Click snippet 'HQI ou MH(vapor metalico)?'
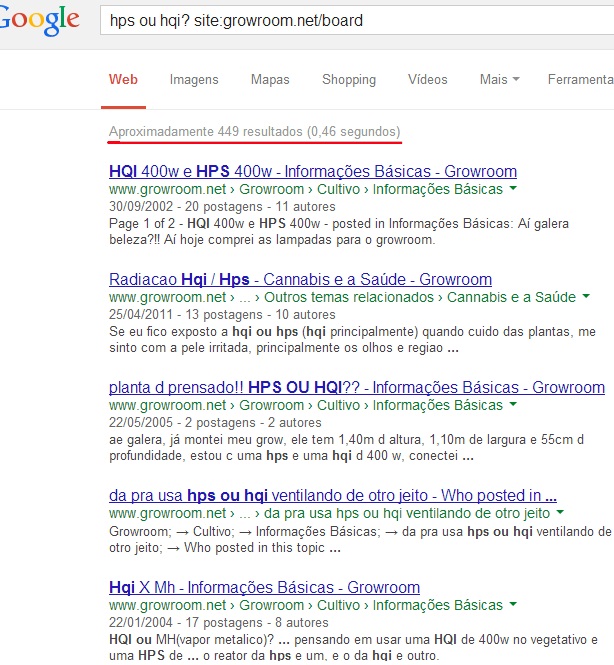 point(353,647)
